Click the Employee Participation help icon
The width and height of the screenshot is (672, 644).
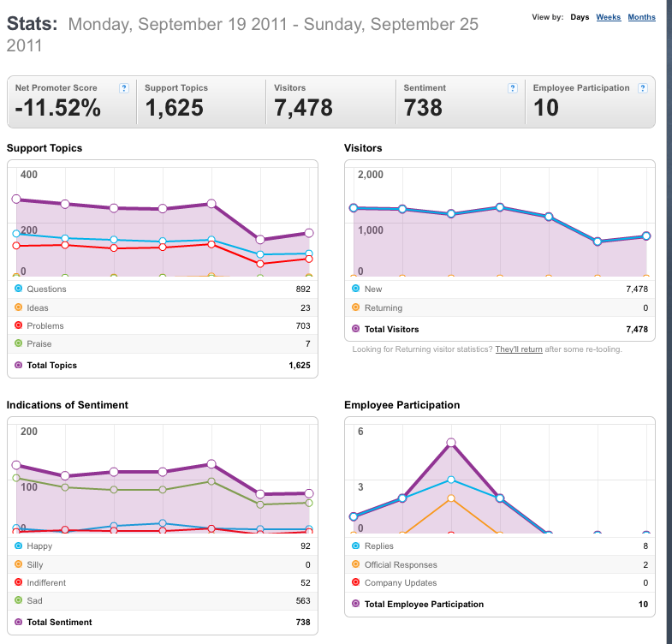[642, 88]
